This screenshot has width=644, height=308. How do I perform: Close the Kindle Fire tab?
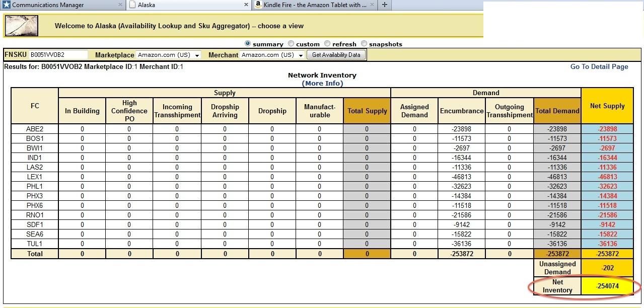[x=372, y=5]
